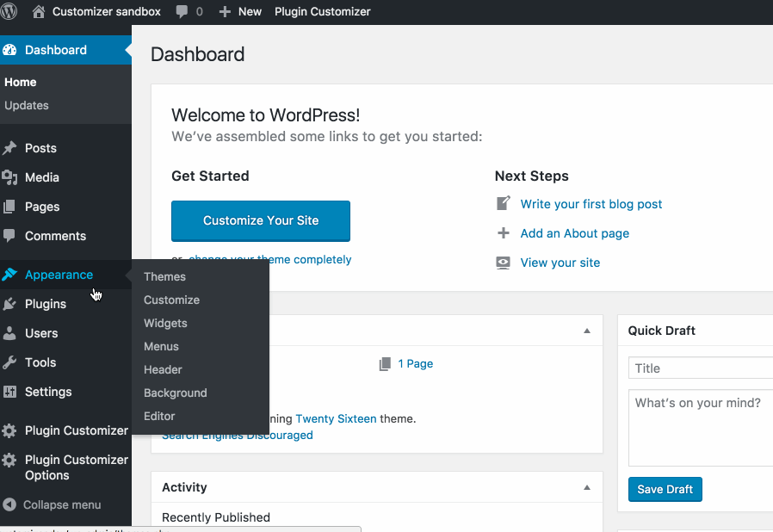This screenshot has width=773, height=532.
Task: Click the Plugin Customizer gear icon
Action: click(9, 430)
